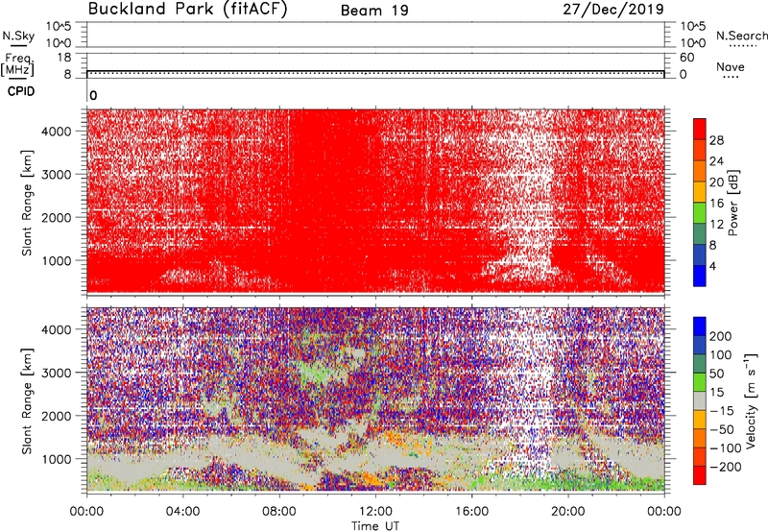Click the 'Power [dB]' colorbar title
Image resolution: width=768 pixels, height=532 pixels.
click(732, 203)
